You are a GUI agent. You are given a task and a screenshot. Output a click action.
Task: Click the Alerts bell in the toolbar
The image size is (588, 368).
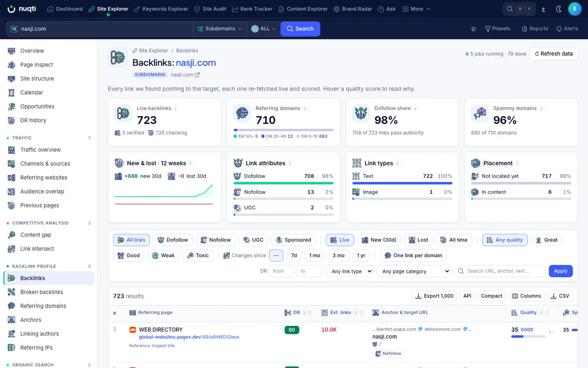click(567, 29)
